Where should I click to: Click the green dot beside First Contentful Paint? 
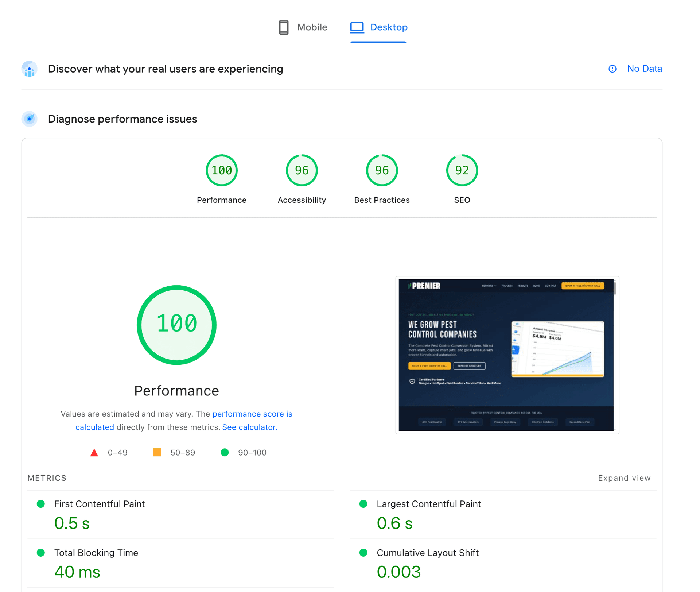[41, 504]
